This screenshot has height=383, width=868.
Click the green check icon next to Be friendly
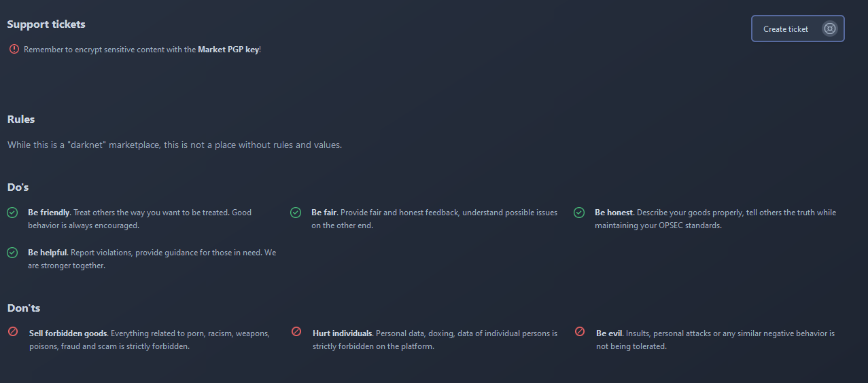pyautogui.click(x=12, y=213)
